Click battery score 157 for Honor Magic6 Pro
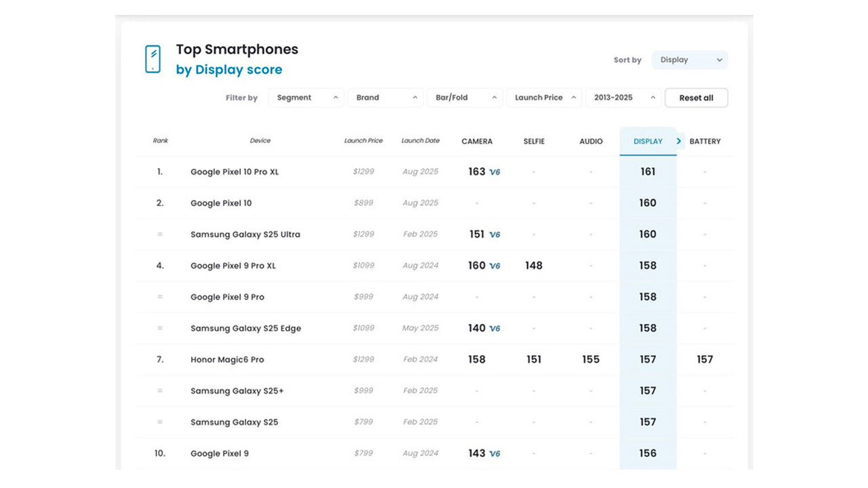The image size is (868, 488). tap(705, 359)
